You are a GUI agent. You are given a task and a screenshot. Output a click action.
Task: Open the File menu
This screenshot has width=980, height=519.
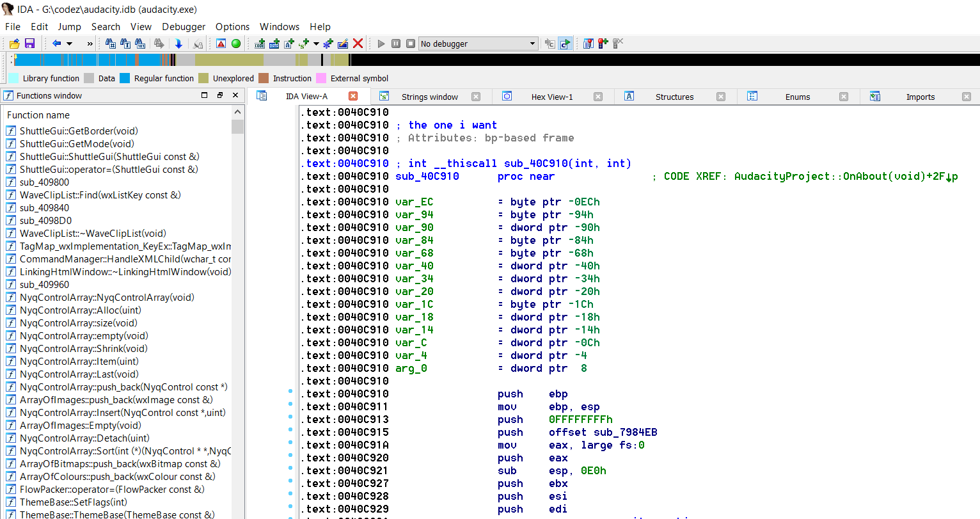13,26
